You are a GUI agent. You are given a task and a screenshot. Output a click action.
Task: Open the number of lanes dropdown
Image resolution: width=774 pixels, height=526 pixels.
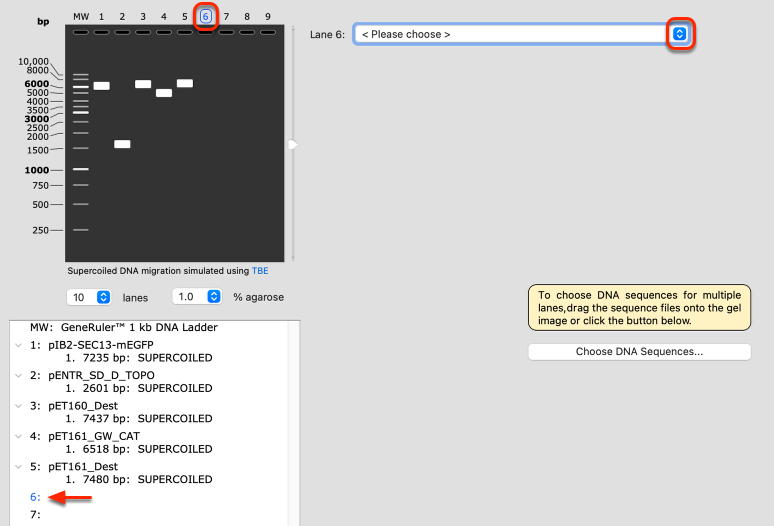tap(103, 297)
